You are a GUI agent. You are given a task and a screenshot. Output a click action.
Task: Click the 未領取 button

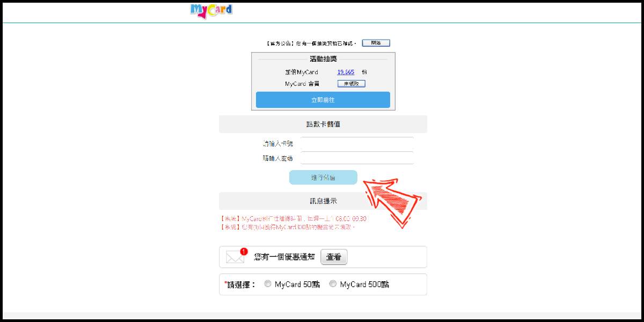tap(351, 84)
